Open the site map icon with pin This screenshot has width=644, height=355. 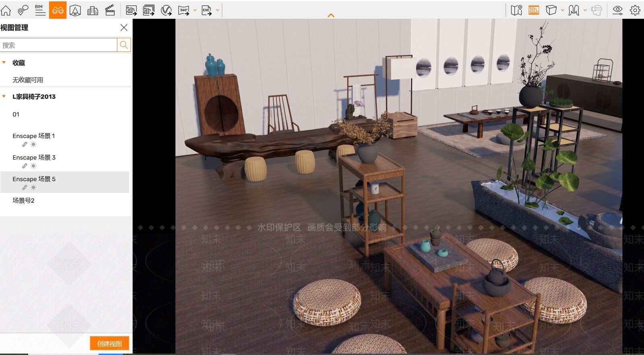coord(516,10)
